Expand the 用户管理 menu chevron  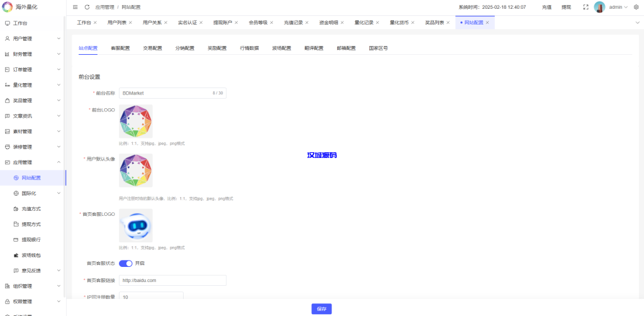point(58,38)
